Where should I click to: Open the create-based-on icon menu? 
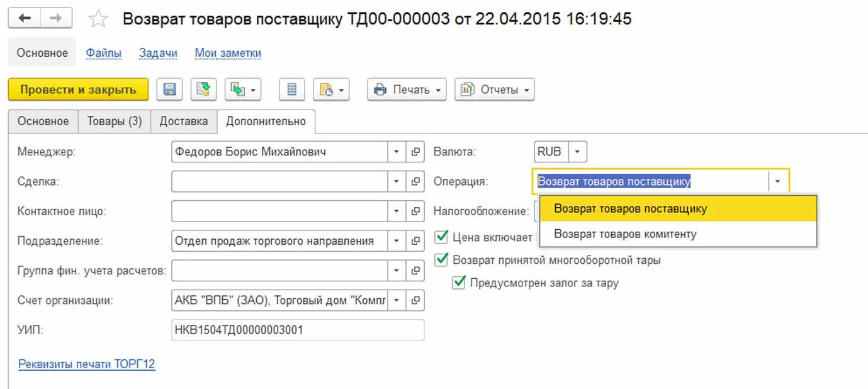point(243,89)
